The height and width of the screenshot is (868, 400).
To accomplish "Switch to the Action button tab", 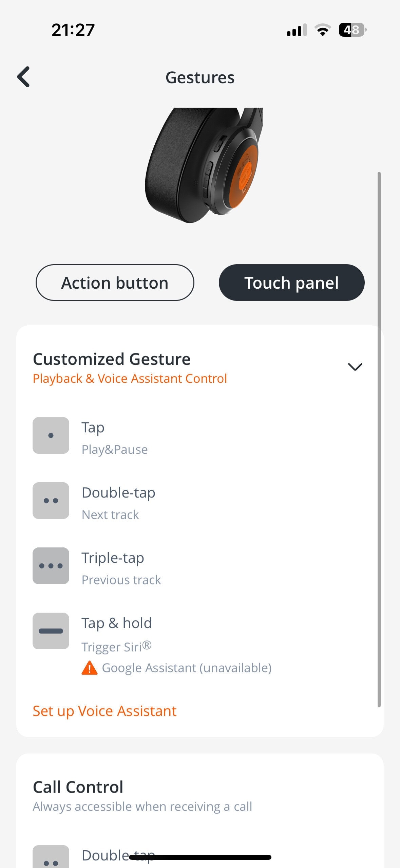I will click(115, 283).
